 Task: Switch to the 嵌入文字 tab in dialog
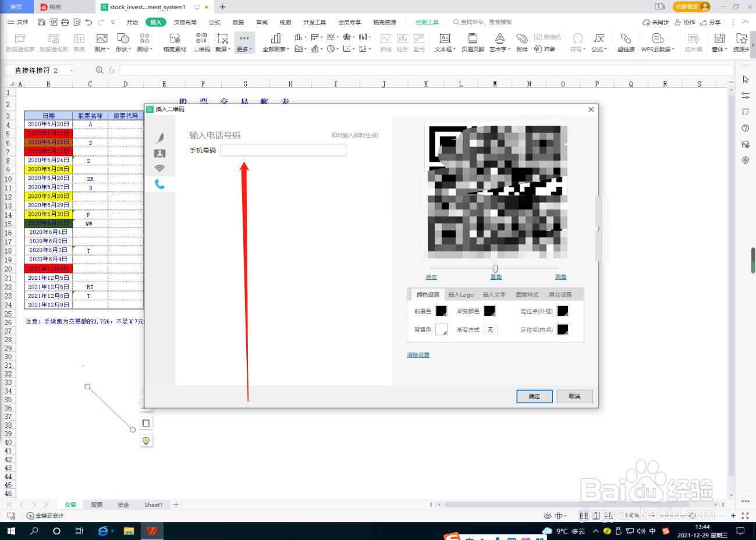click(494, 294)
